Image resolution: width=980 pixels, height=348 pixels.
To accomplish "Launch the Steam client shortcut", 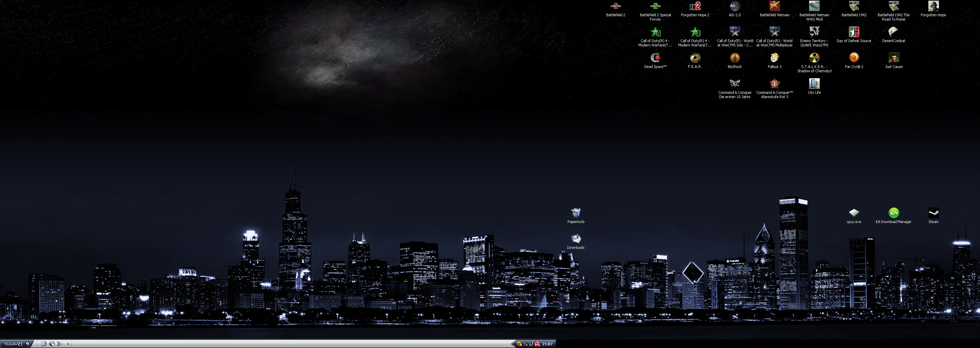I will coord(933,213).
